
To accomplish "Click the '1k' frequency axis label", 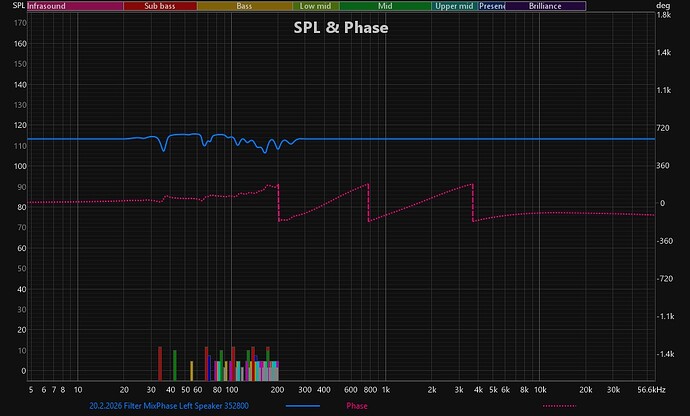I will [x=385, y=390].
